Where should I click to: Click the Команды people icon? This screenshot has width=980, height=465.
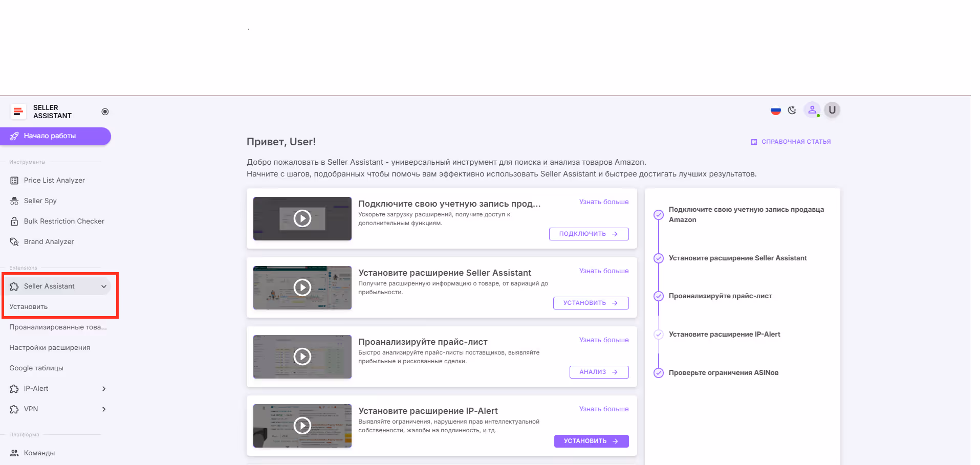point(14,453)
